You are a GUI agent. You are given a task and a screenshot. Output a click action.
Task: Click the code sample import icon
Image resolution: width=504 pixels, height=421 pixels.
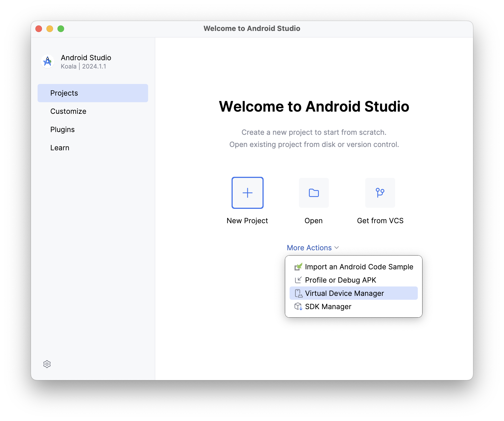tap(298, 267)
